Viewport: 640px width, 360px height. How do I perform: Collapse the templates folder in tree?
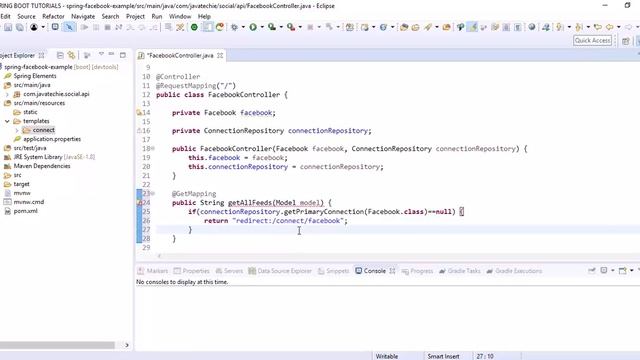(7, 121)
